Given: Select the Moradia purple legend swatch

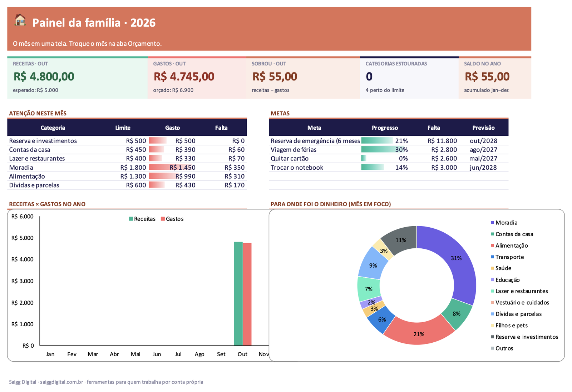Looking at the screenshot, I should click(x=492, y=223).
